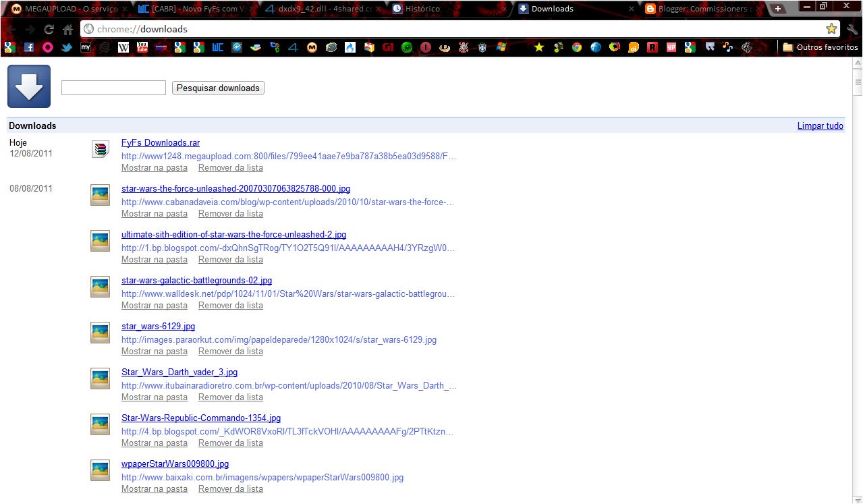Image resolution: width=863 pixels, height=504 pixels.
Task: Open the Facebook bookmark icon
Action: (x=28, y=47)
